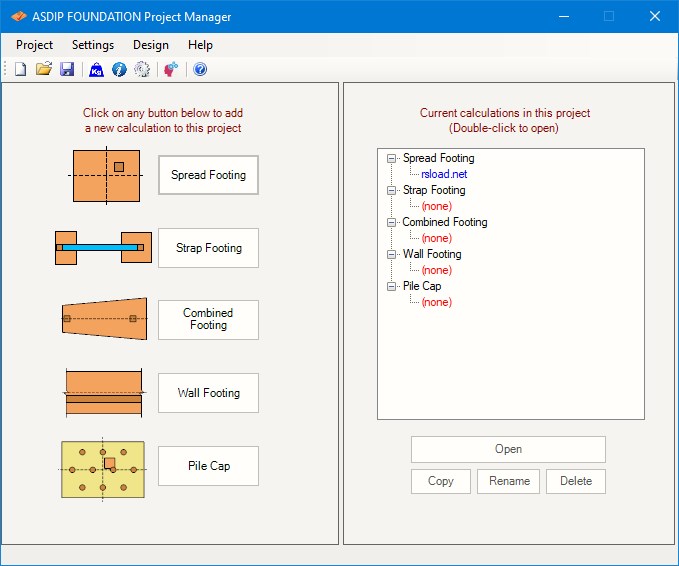Screen dimensions: 679x566
Task: Click the wall footing diagram image
Action: pyautogui.click(x=103, y=393)
